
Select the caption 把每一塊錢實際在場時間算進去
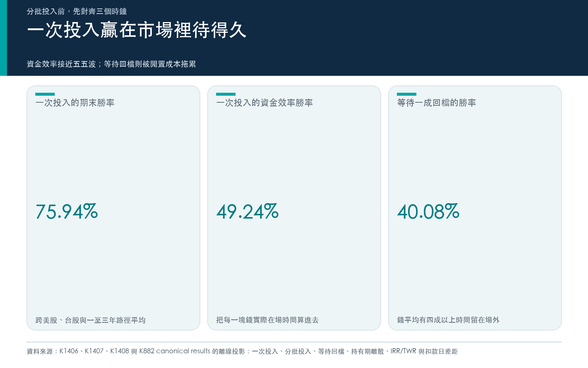[268, 320]
